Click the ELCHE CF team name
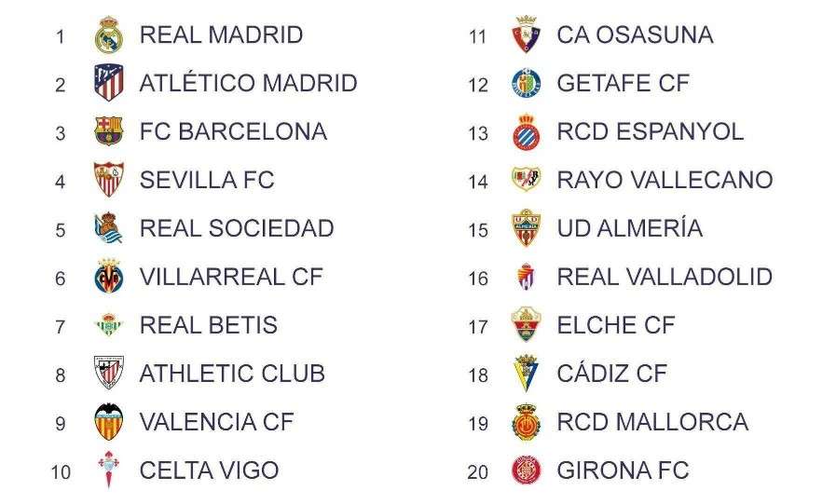This screenshot has height=504, width=836. pyautogui.click(x=615, y=325)
